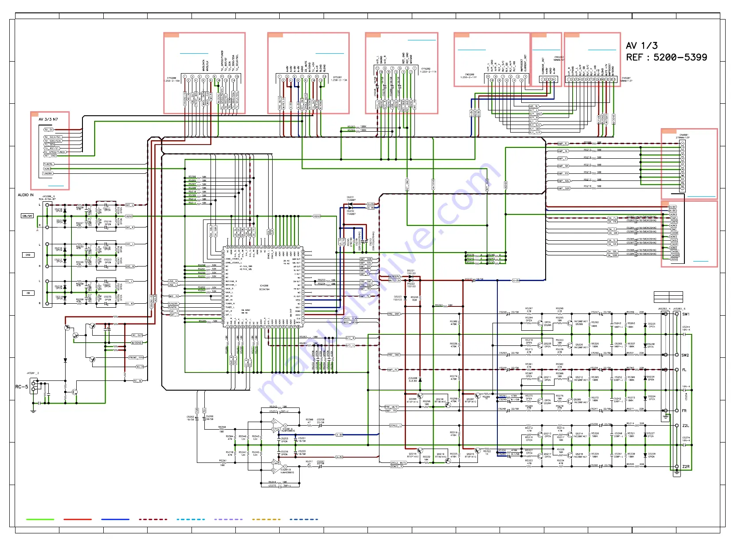This screenshot has width=754, height=560.
Task: Click the MIC_IN signal tag
Action: click(173, 296)
